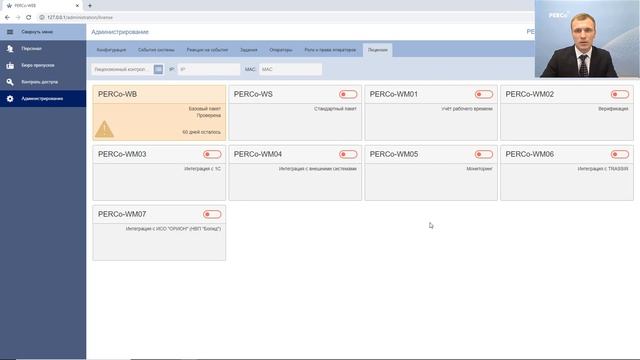The width and height of the screenshot is (640, 360).
Task: Click the hamburger collapse-menu icon
Action: pyautogui.click(x=10, y=32)
